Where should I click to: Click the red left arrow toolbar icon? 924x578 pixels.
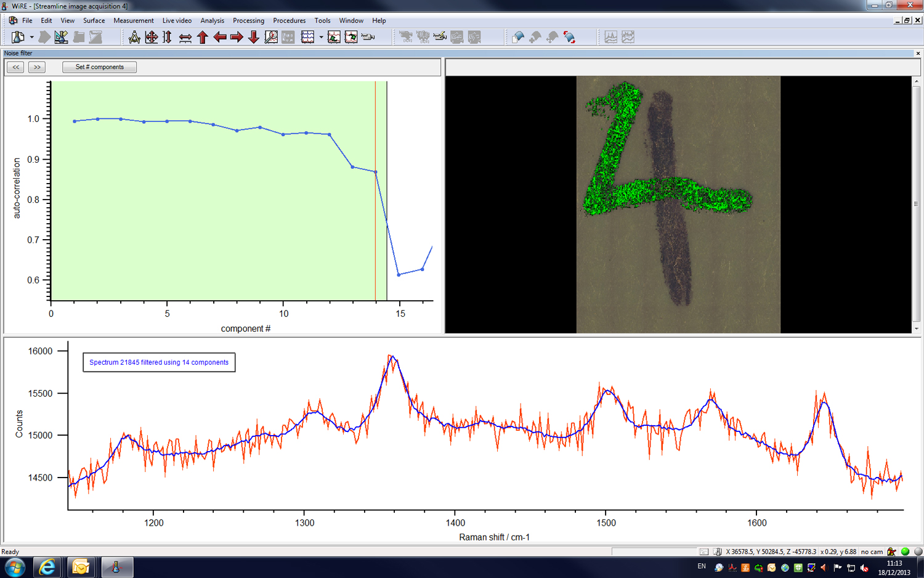[220, 38]
